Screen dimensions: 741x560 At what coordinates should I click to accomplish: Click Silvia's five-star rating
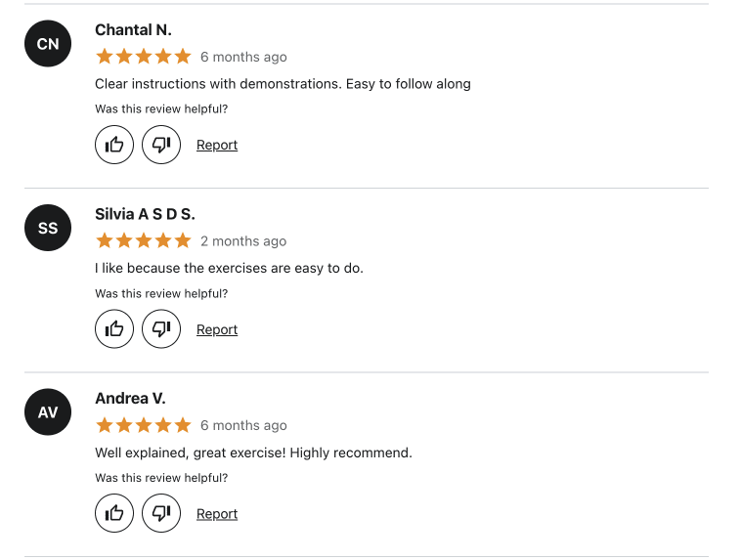pos(144,241)
